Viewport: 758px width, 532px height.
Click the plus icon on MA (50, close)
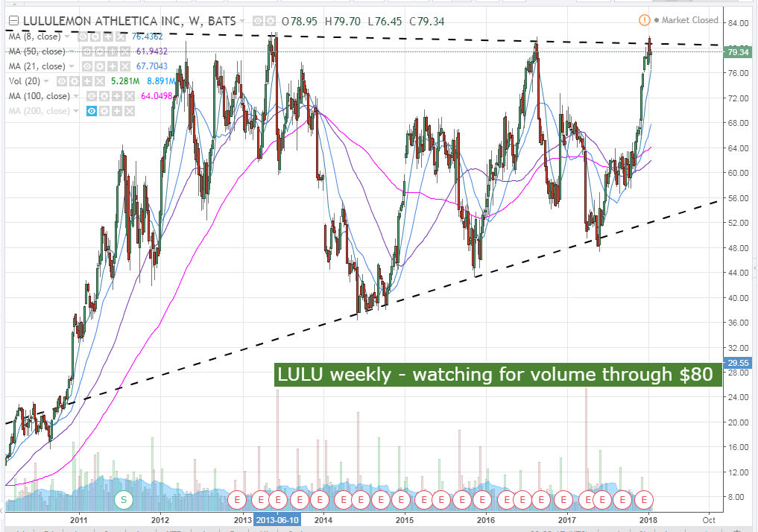[x=113, y=51]
